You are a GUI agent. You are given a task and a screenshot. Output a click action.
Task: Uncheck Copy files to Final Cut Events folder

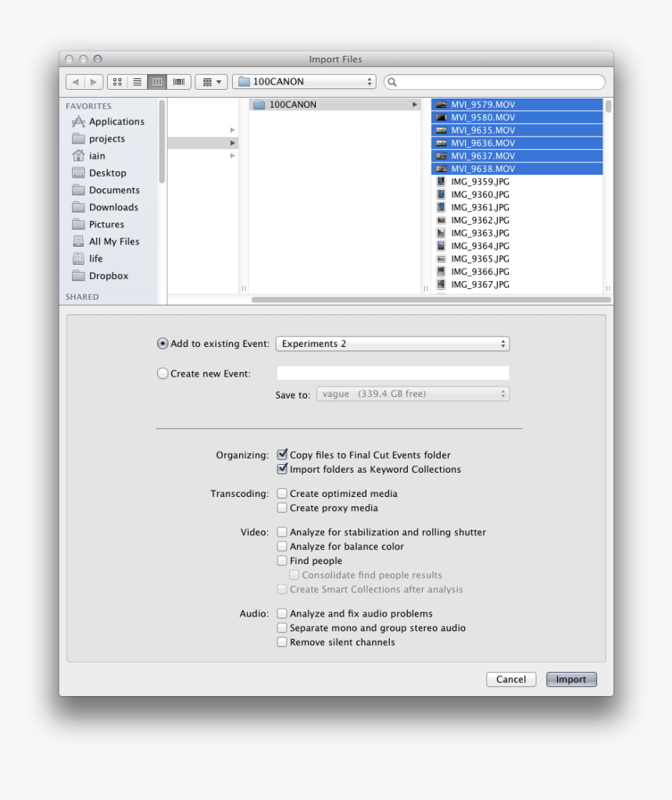click(282, 455)
